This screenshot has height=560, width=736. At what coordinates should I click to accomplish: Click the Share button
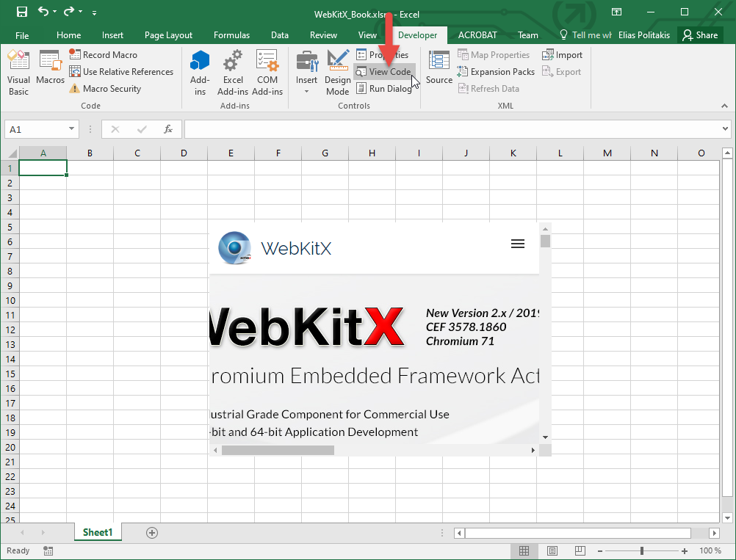[700, 35]
